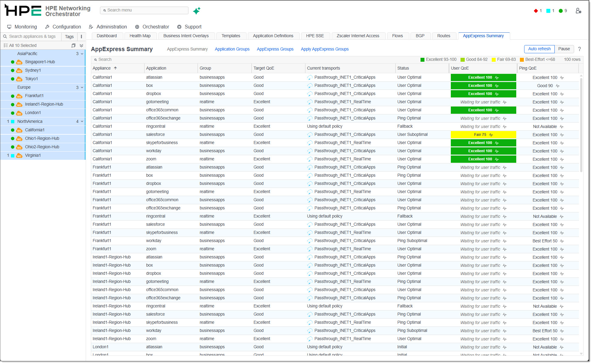This screenshot has height=364, width=592.
Task: Collapse the AsiaPacific group
Action: [x=82, y=54]
